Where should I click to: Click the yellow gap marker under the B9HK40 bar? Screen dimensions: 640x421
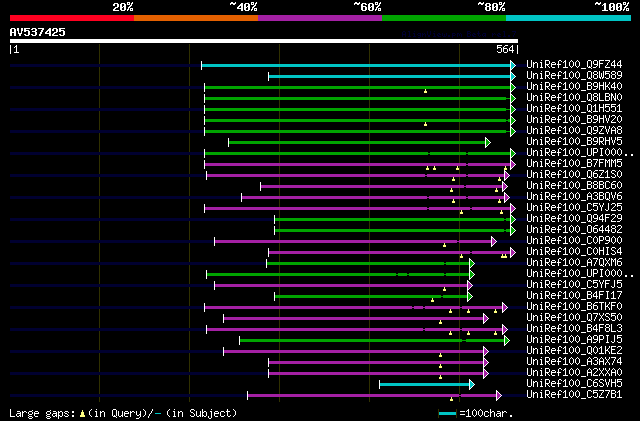tap(425, 91)
